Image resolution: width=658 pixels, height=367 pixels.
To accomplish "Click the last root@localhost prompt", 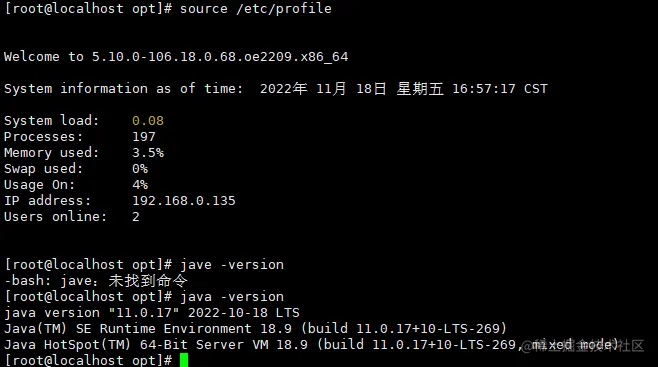I will pos(88,360).
